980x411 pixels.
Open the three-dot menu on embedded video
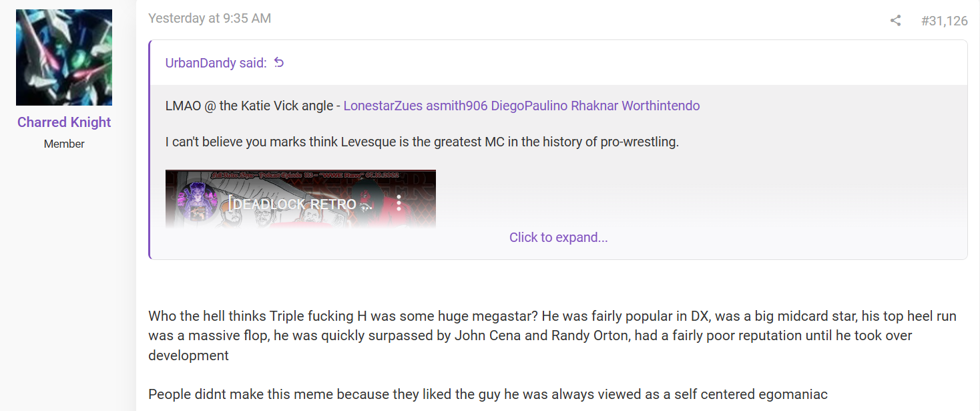399,203
